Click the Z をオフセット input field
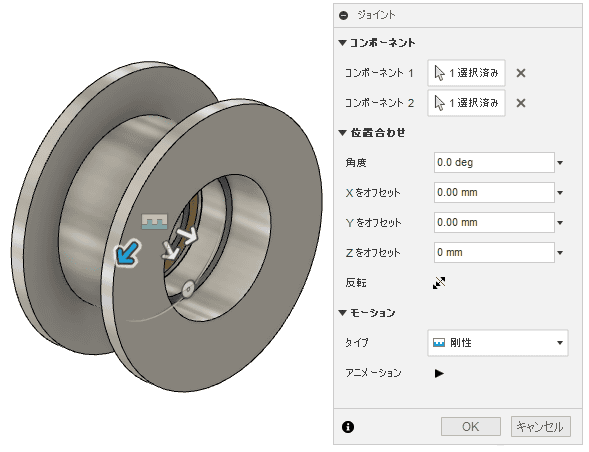The height and width of the screenshot is (452, 589). (494, 252)
